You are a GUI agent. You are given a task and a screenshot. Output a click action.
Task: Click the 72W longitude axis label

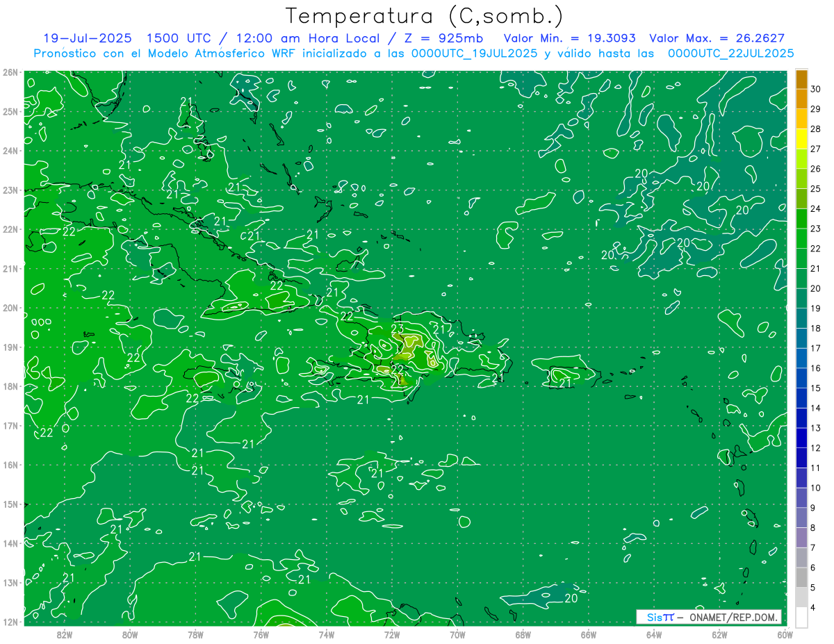pos(392,634)
